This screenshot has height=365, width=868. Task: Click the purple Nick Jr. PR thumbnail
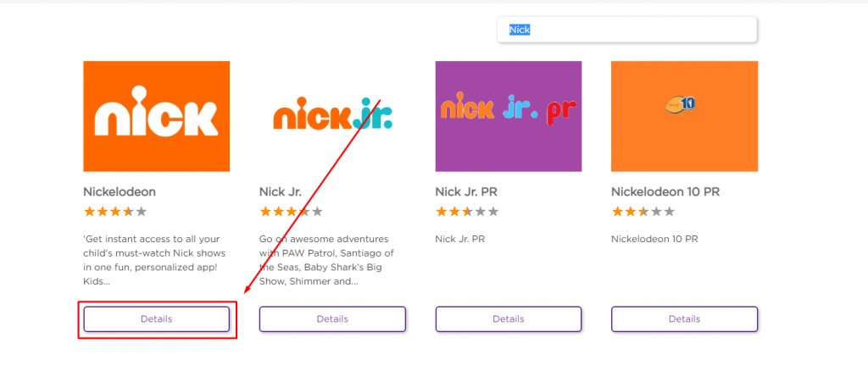point(509,116)
